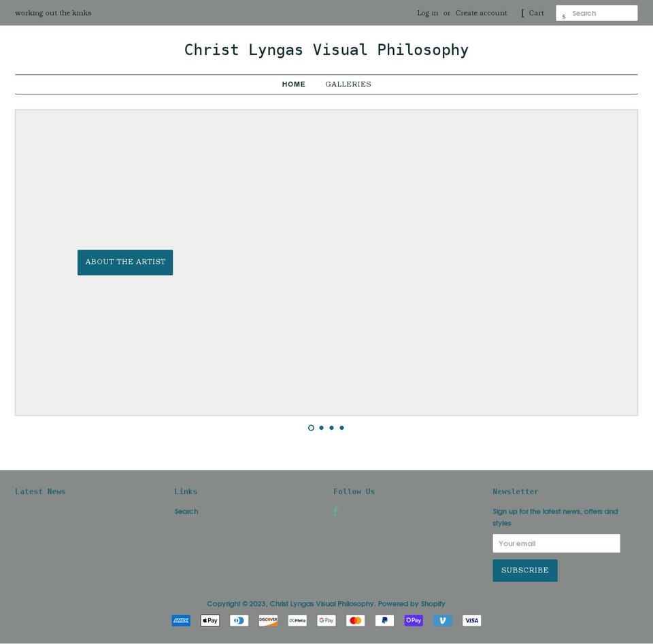The height and width of the screenshot is (644, 653).
Task: Select the first slideshow dot indicator
Action: 311,428
